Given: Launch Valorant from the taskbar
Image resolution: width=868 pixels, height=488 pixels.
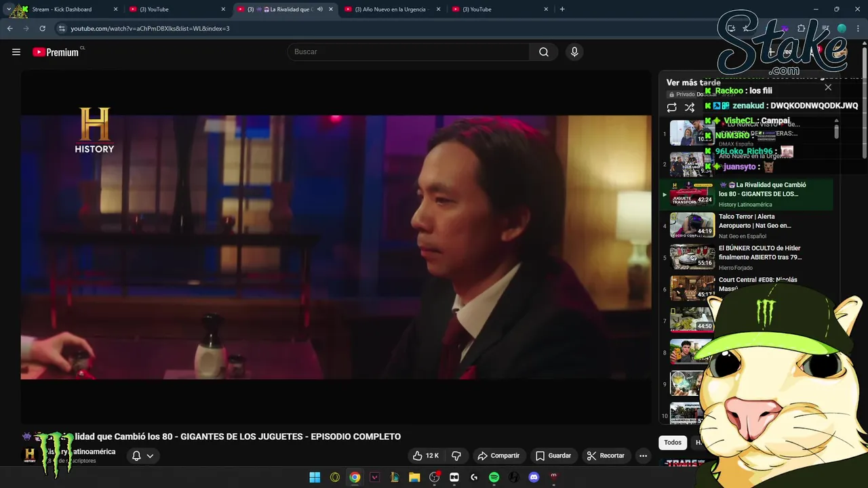Looking at the screenshot, I should pyautogui.click(x=374, y=477).
